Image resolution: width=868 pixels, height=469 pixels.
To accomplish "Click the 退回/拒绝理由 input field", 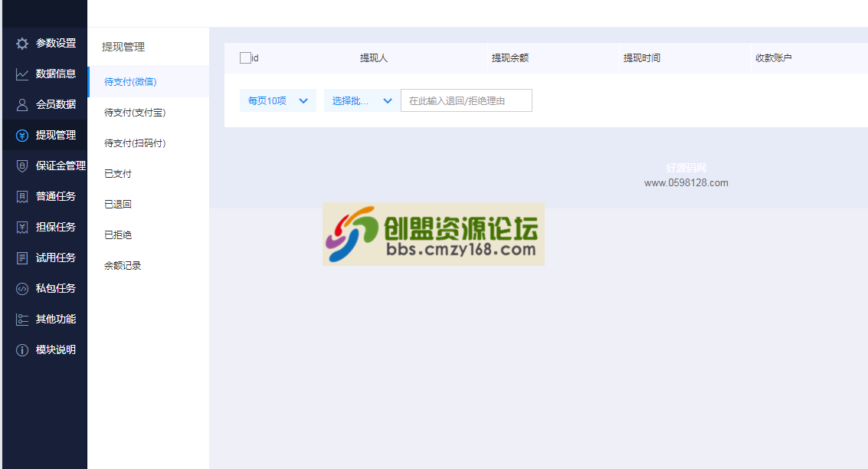I will coord(466,101).
